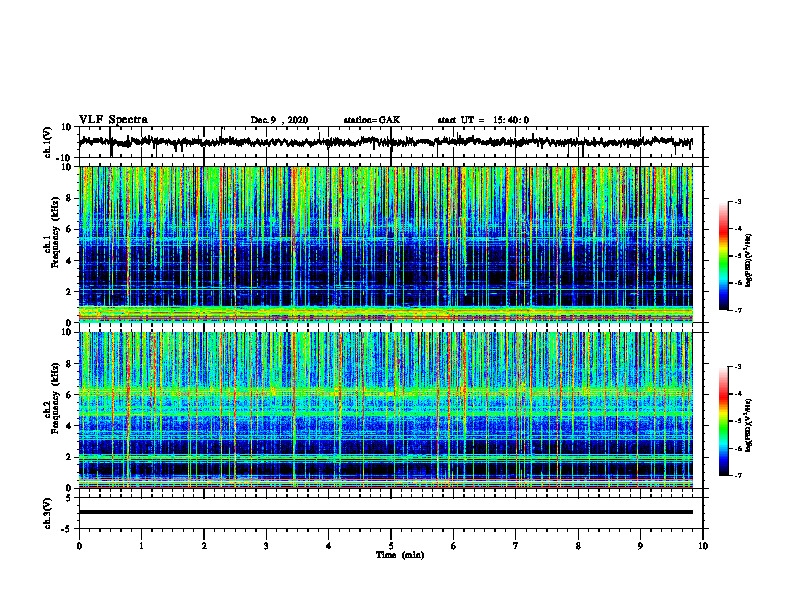Click the ch.2 spectrogram color scale bar
This screenshot has width=792, height=612.
(x=723, y=421)
